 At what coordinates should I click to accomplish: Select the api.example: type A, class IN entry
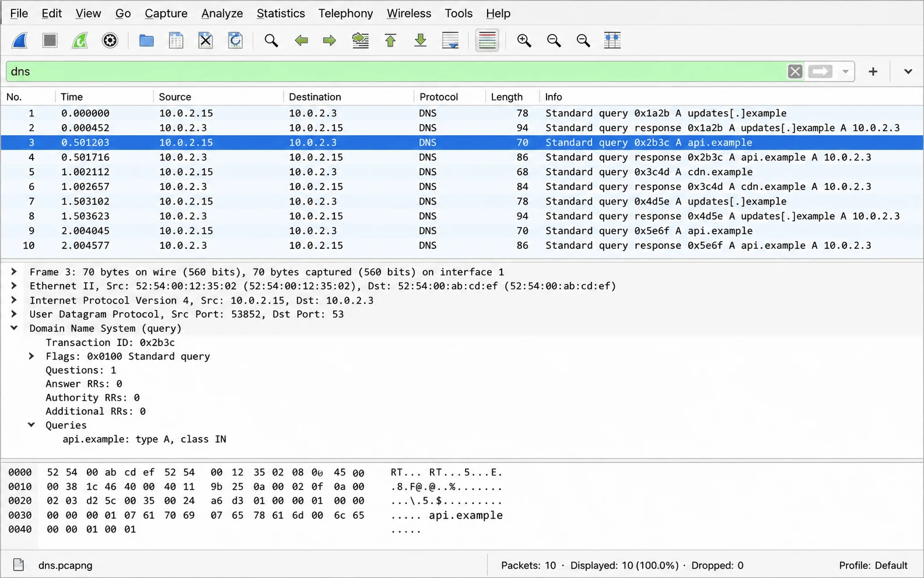[144, 439]
